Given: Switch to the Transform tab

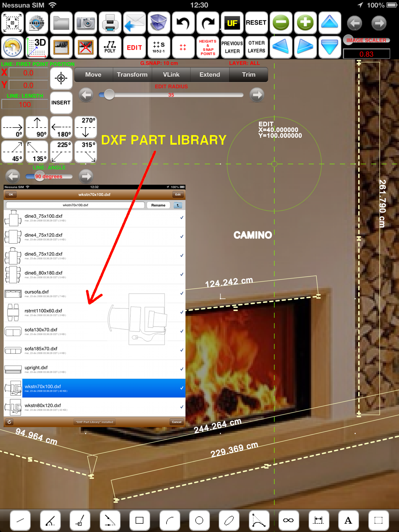Looking at the screenshot, I should pos(132,75).
